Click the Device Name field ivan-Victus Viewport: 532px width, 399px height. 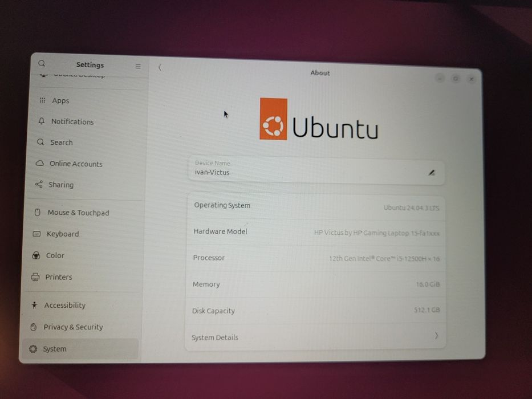tap(316, 170)
